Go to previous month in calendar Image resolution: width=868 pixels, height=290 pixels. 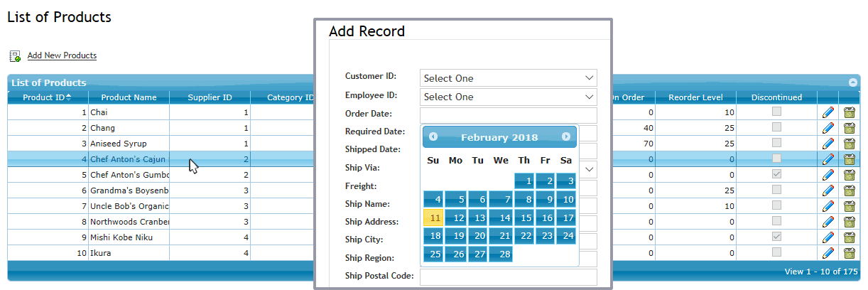click(x=433, y=137)
